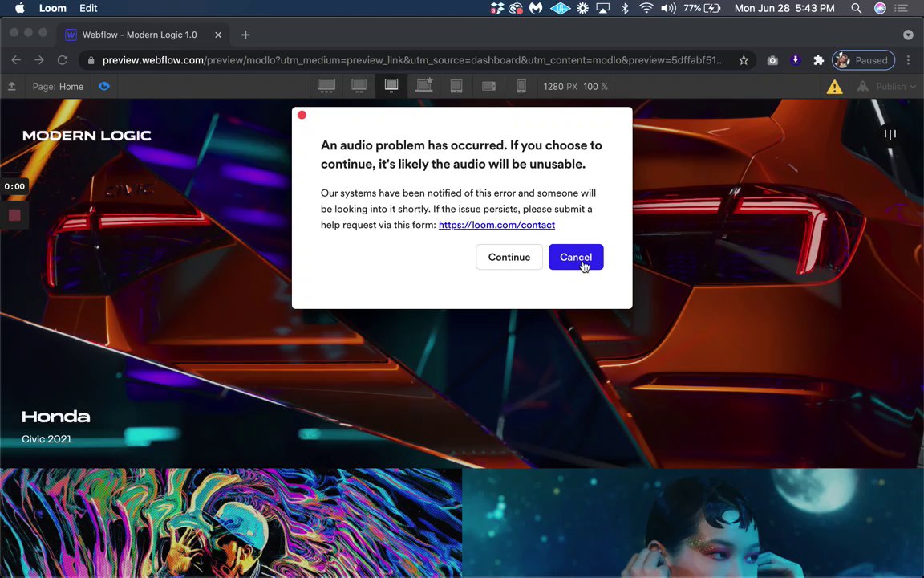Click the Cancel button in the audio dialog
924x578 pixels.
click(576, 257)
